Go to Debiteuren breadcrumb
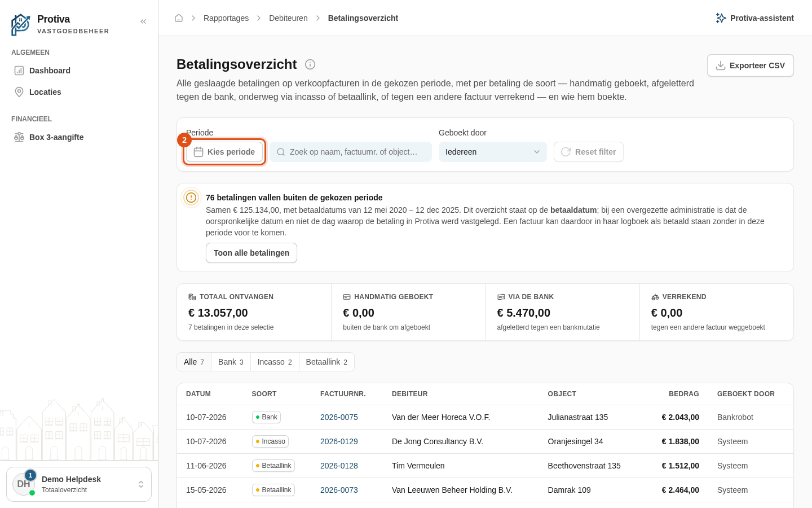 point(288,18)
